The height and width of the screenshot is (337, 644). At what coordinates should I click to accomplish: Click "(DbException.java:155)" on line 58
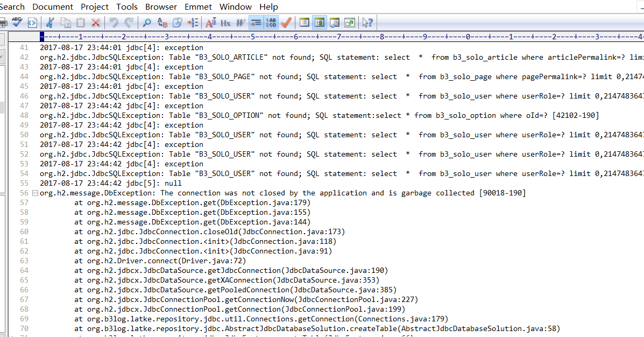264,213
